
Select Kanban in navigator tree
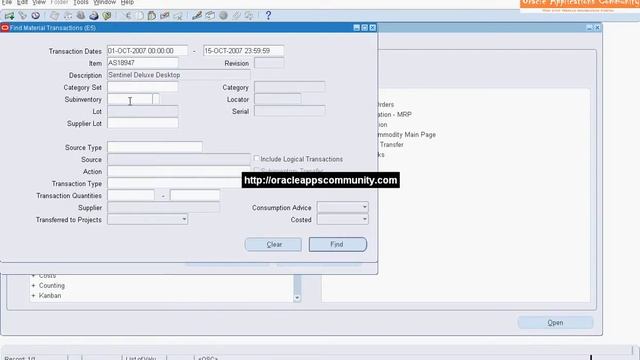point(50,296)
